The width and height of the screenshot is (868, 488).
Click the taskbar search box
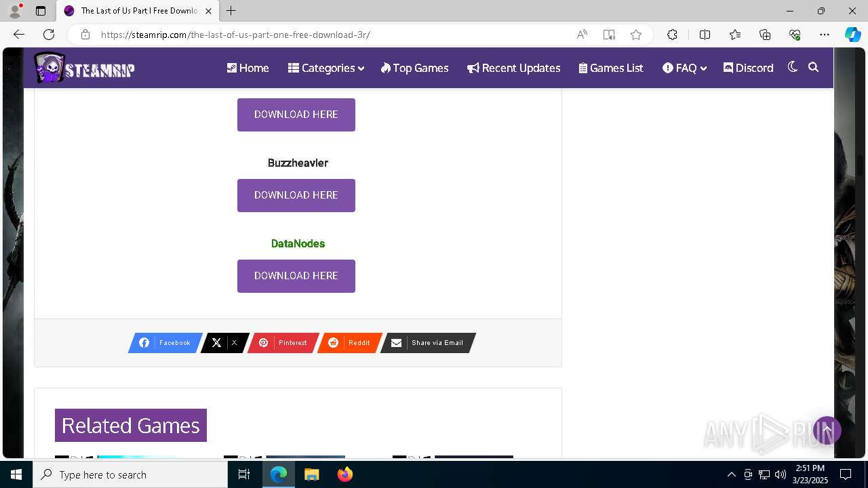(x=130, y=474)
